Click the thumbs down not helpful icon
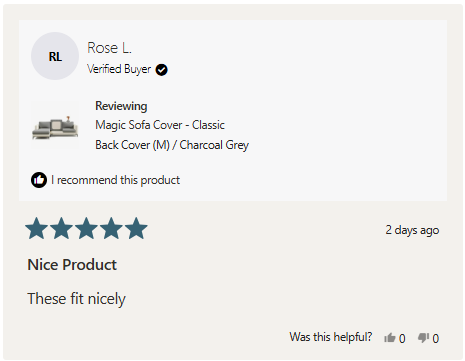 (423, 338)
